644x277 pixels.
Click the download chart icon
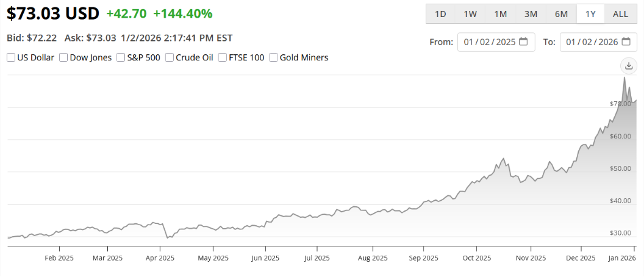click(x=628, y=66)
